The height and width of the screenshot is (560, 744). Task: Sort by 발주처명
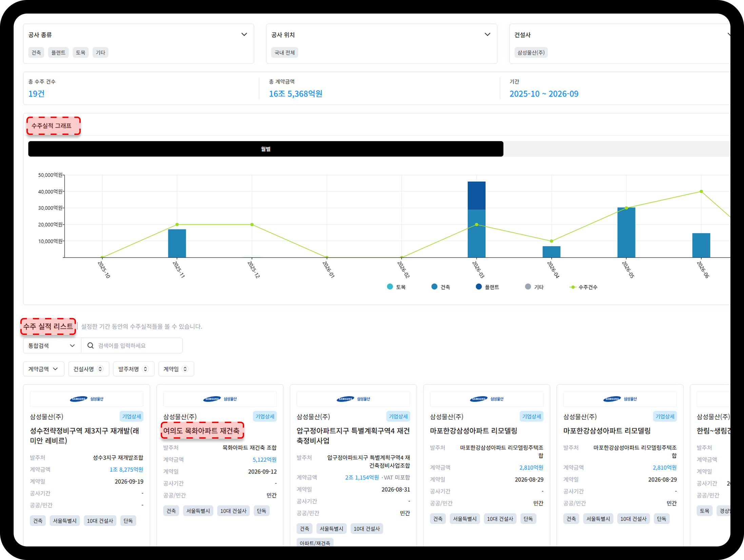click(134, 369)
